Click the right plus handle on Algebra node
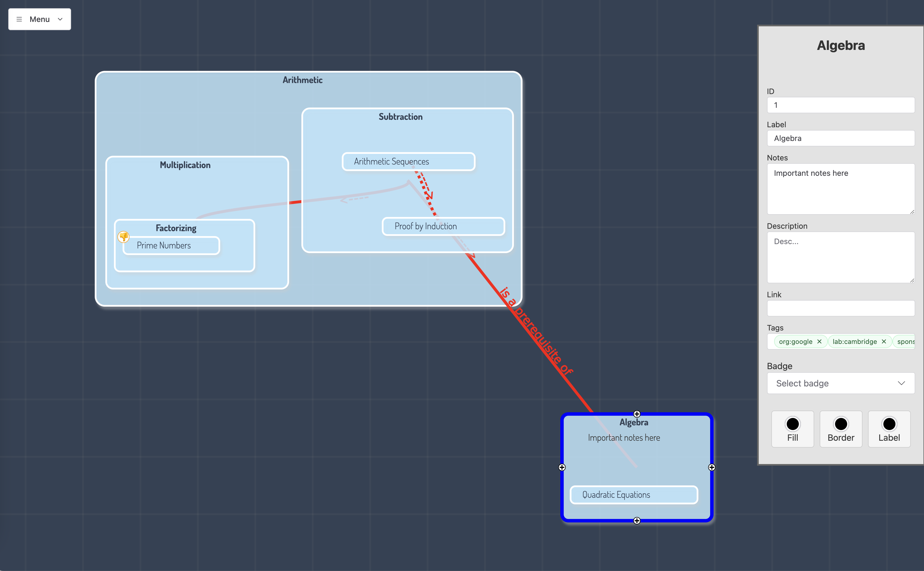 point(712,467)
